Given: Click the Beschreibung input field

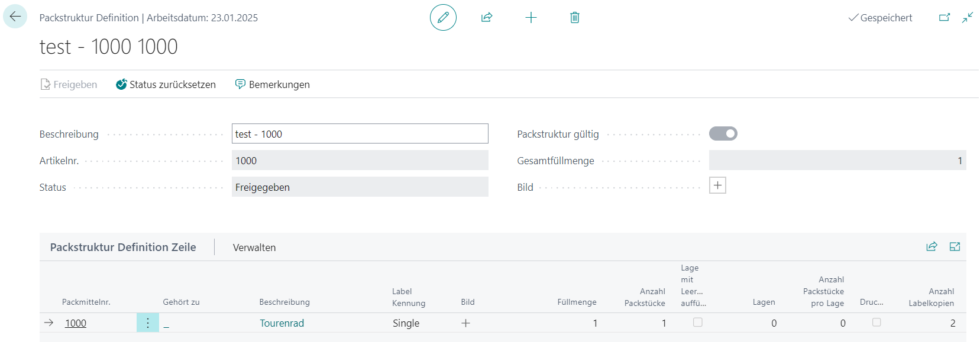Looking at the screenshot, I should [360, 134].
